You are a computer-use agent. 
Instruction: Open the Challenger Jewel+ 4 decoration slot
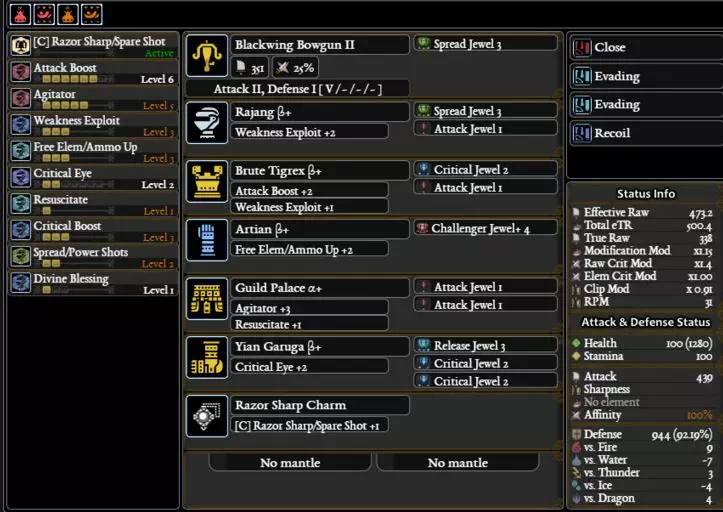click(486, 228)
